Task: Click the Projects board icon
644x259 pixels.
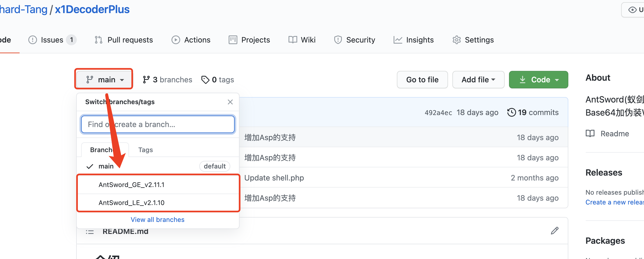Action: click(233, 40)
